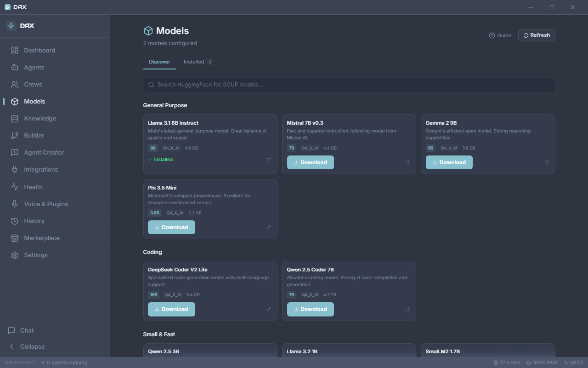Focus the HuggingFace GGUF search field
Screen dimensions: 588x368
pyautogui.click(x=349, y=85)
